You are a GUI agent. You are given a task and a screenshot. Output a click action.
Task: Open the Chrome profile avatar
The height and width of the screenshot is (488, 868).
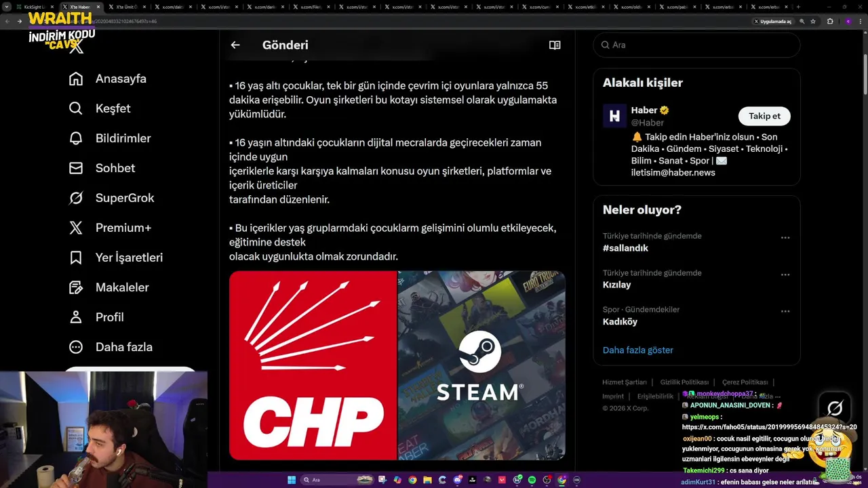pyautogui.click(x=848, y=21)
